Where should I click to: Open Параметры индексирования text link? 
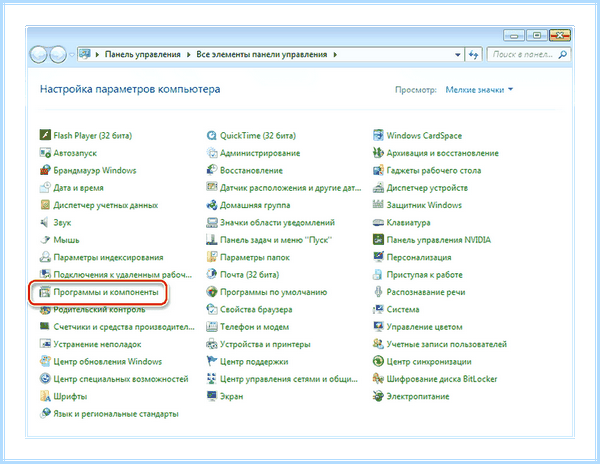click(x=108, y=257)
